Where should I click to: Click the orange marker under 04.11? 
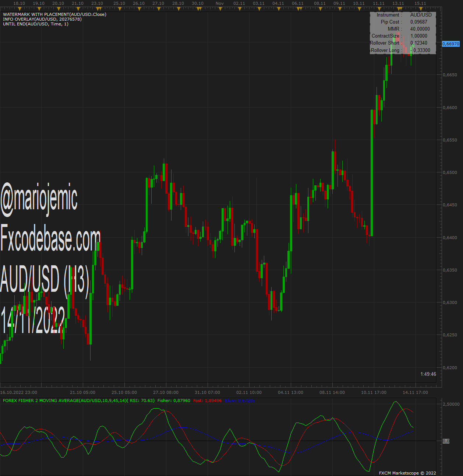pos(279,8)
